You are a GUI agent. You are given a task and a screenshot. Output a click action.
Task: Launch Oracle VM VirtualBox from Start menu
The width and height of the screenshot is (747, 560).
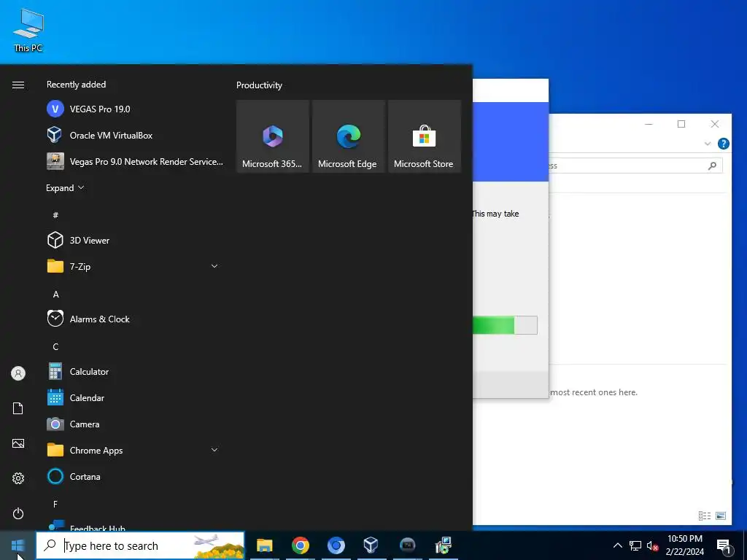134,135
